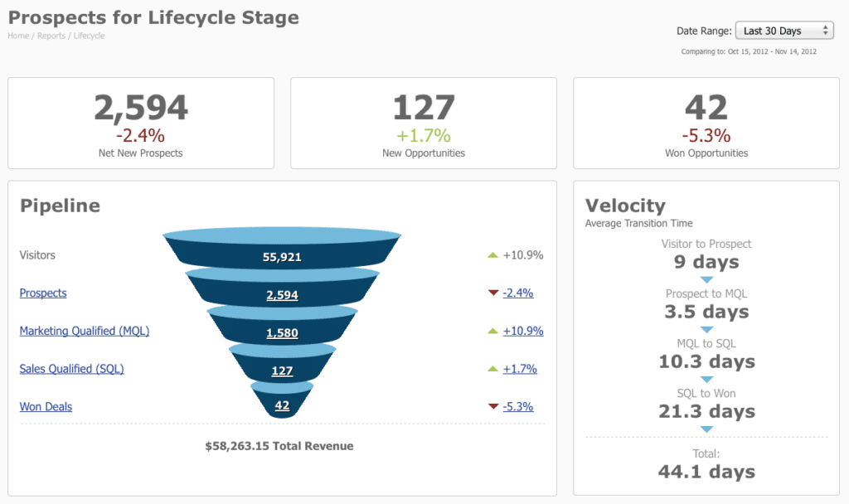Open the Last 30 Days date range dropdown
The height and width of the screenshot is (504, 849).
(779, 30)
